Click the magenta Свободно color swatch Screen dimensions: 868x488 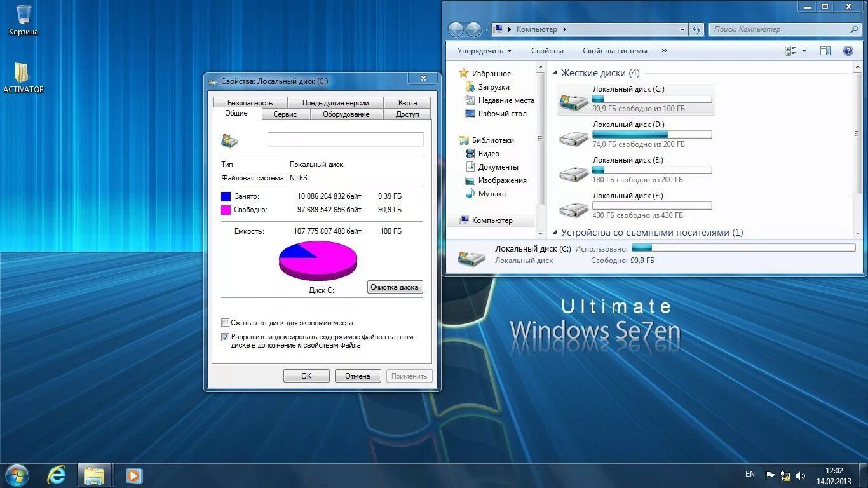click(x=226, y=210)
